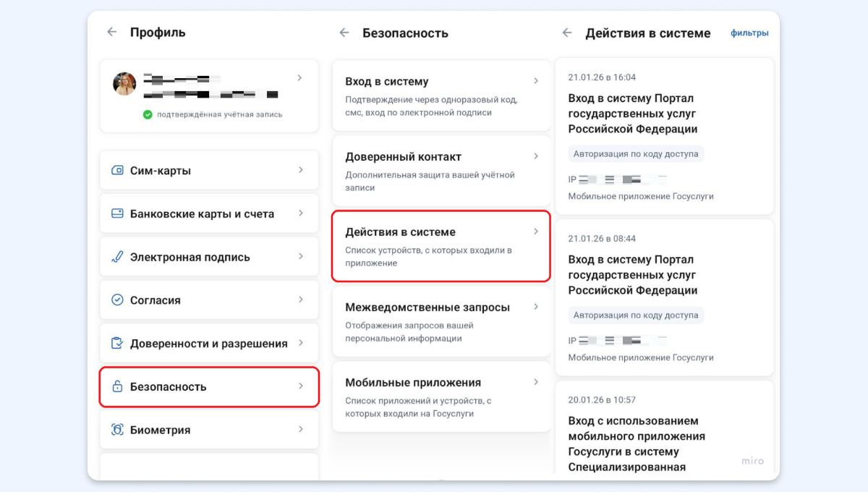Go back from Действия в системе screen
Image resolution: width=868 pixels, height=492 pixels.
(x=567, y=33)
